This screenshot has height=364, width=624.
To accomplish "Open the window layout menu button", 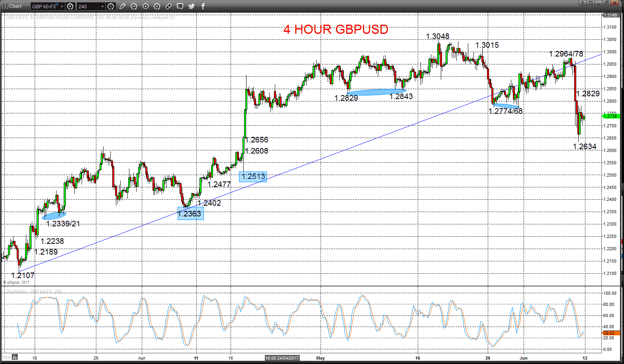I will (591, 3).
